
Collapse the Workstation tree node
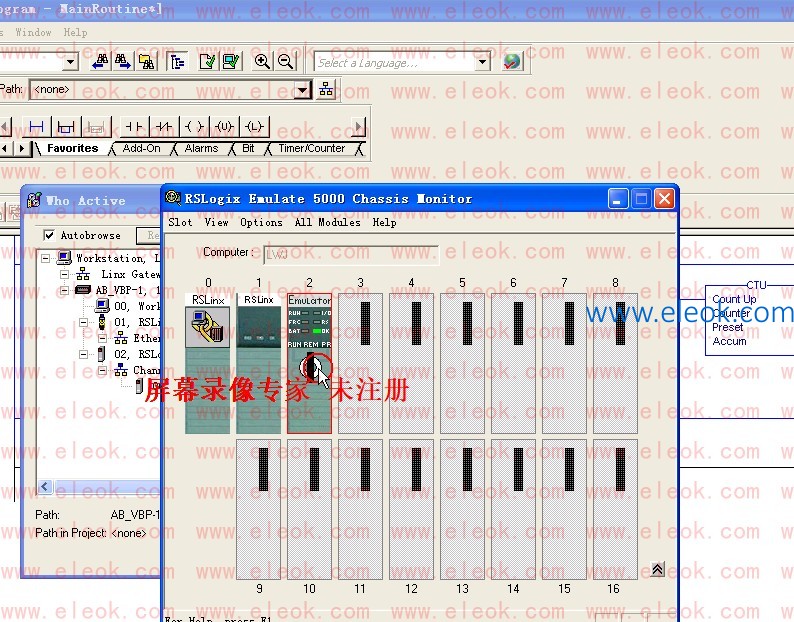[46, 258]
